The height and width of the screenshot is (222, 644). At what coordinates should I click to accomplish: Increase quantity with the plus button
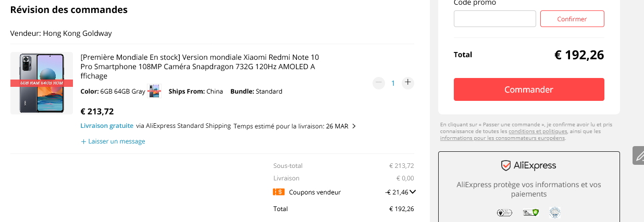point(408,83)
